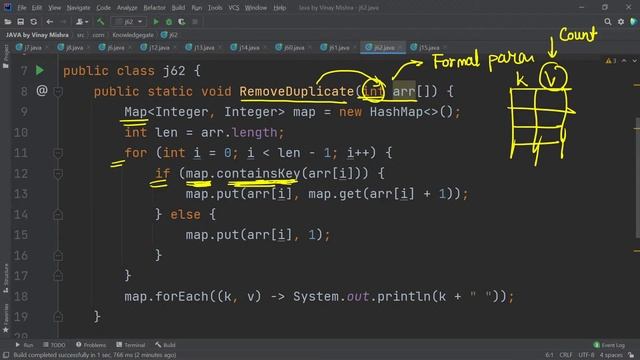Click Knowledgegate in the breadcrumb path
This screenshot has width=640, height=360.
pyautogui.click(x=133, y=35)
